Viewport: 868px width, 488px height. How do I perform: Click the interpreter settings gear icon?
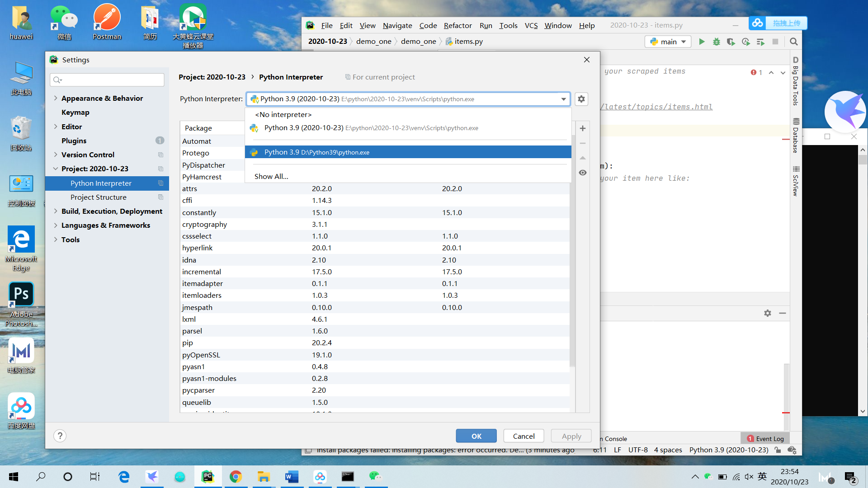pyautogui.click(x=581, y=99)
